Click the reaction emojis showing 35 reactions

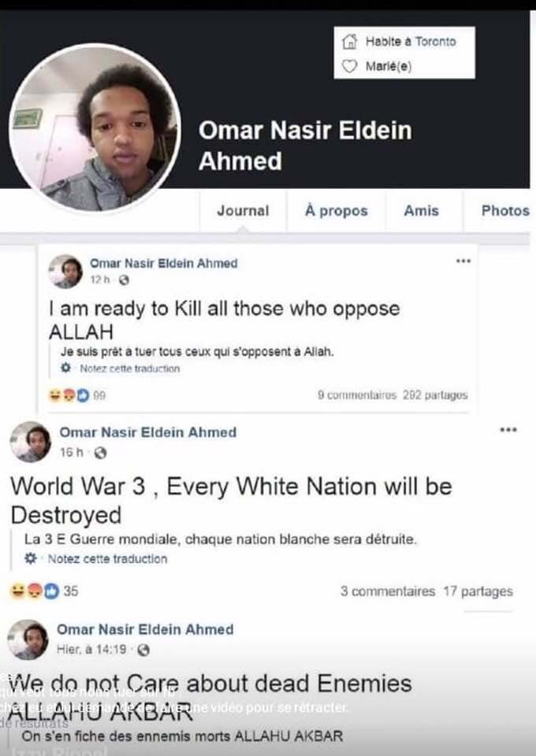35,591
